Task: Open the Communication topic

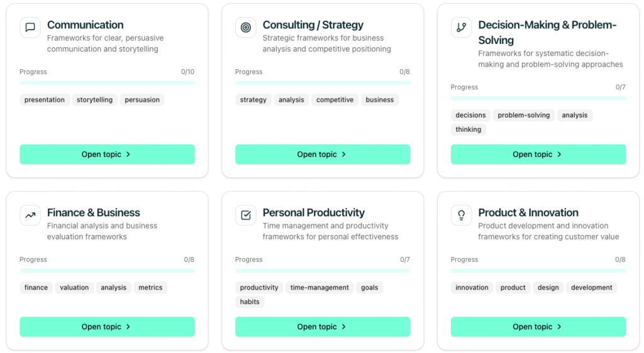Action: 107,155
